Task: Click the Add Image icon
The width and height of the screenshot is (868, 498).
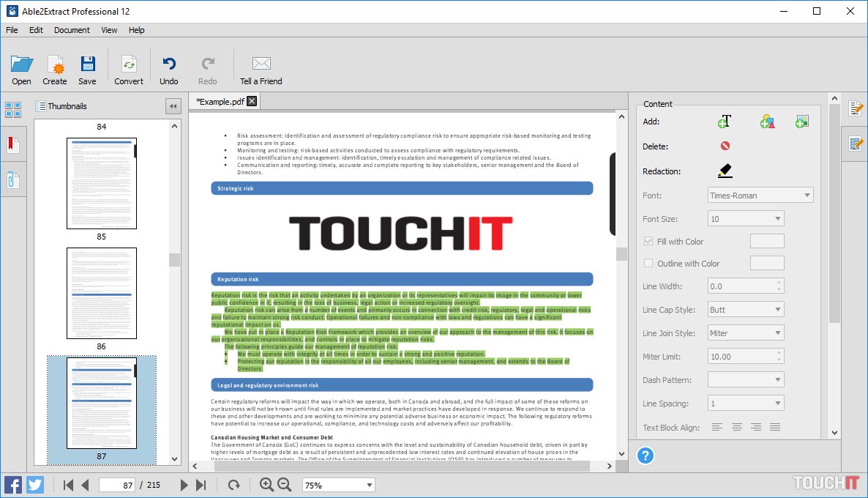Action: point(801,122)
